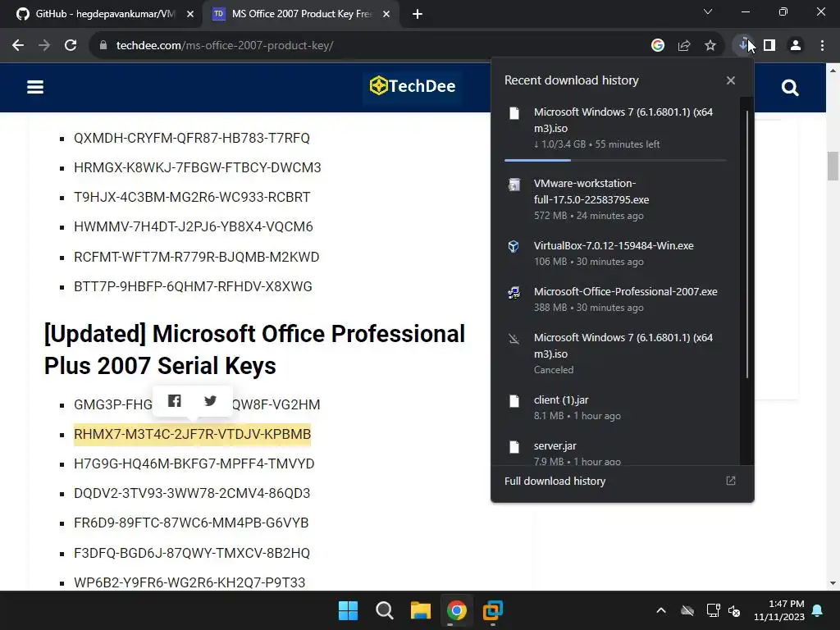The width and height of the screenshot is (840, 630).
Task: Click key FR6D9-89FTC-87WC6-MM4PB-G6VYB
Action: 191,523
